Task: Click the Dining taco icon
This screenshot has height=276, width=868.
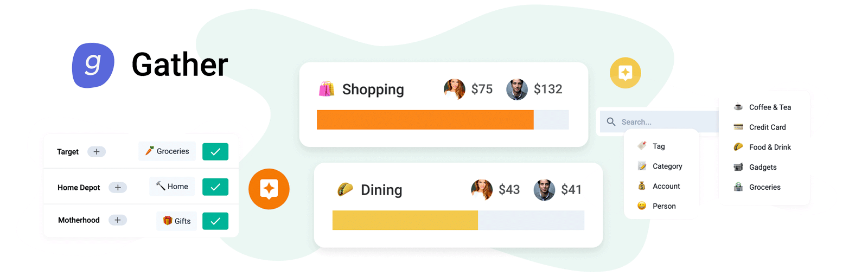Action: tap(345, 189)
